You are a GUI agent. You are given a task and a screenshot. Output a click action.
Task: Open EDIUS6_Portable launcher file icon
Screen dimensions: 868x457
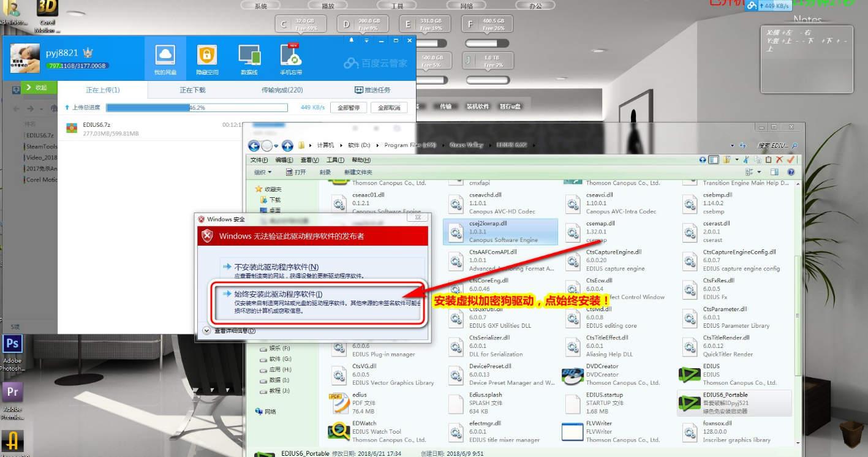coord(690,402)
